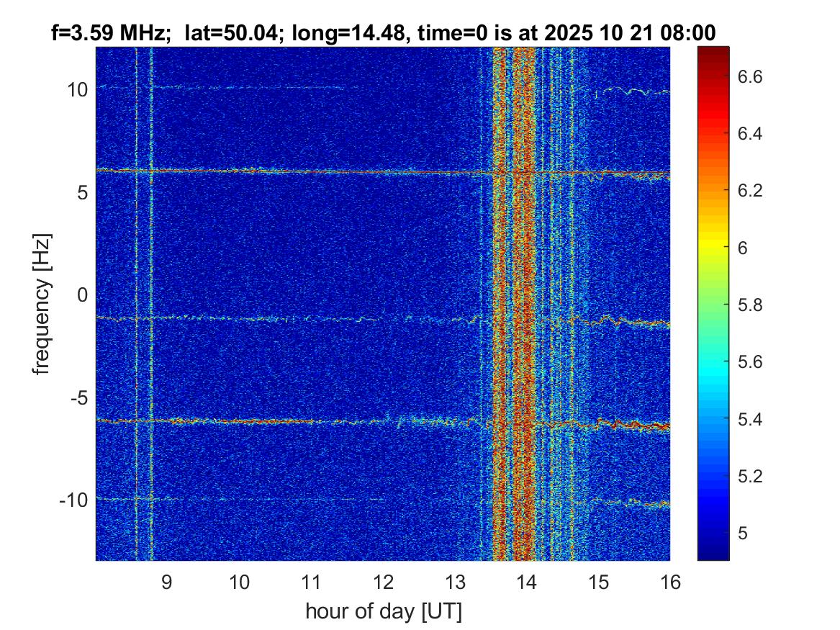Click the colorbar 6.6 tick label

(x=749, y=76)
